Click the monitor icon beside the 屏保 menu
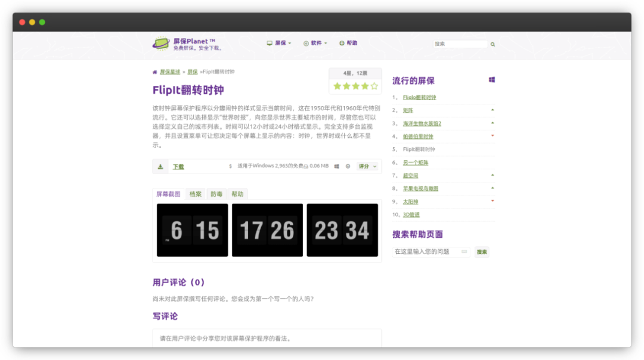The width and height of the screenshot is (644, 360). coord(270,44)
